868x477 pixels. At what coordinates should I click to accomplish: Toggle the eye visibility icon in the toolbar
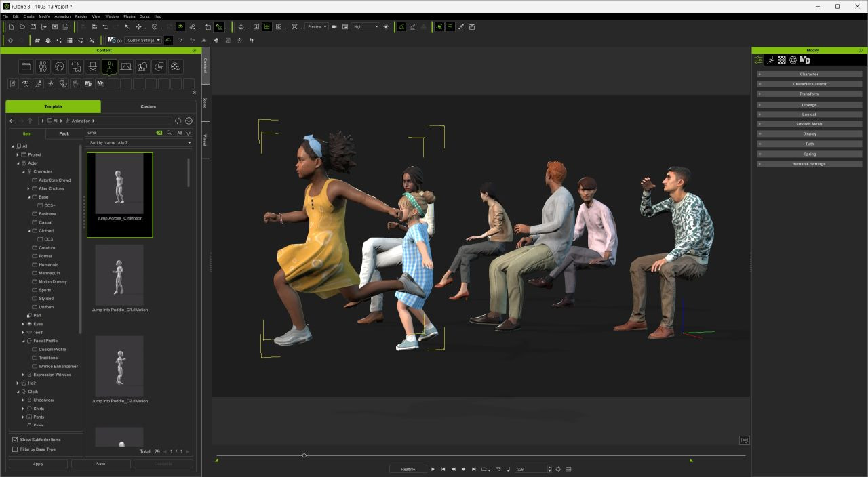(x=180, y=27)
